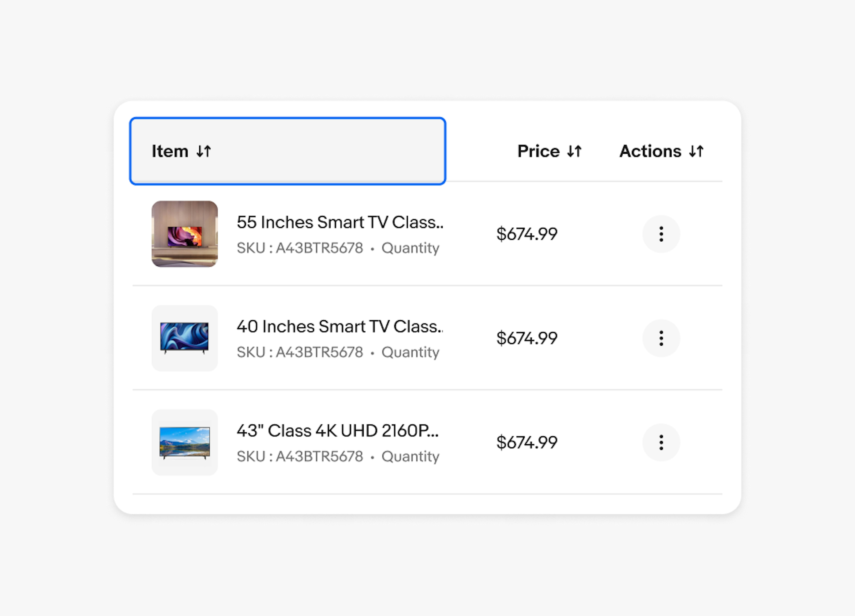The height and width of the screenshot is (616, 855).
Task: Select the Item column header label
Action: (x=170, y=151)
